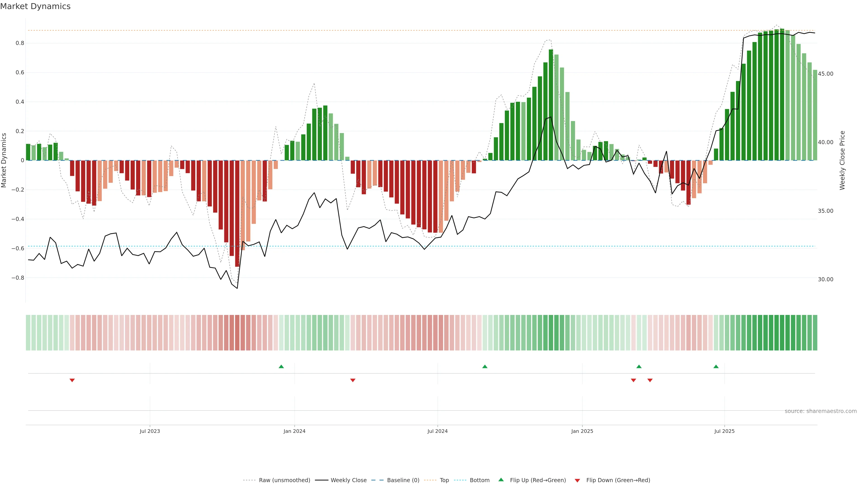Click the Jul 2023 x-axis label
Screen dimensions: 868x488
click(x=150, y=431)
